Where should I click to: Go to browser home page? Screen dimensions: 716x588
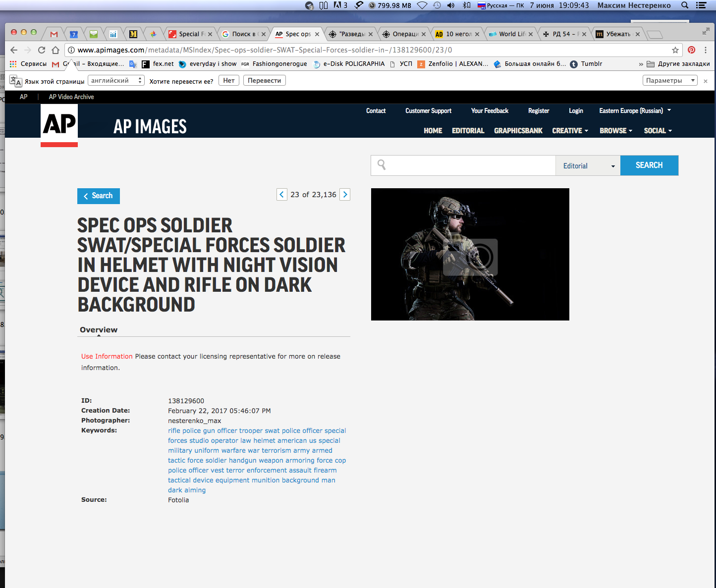55,50
